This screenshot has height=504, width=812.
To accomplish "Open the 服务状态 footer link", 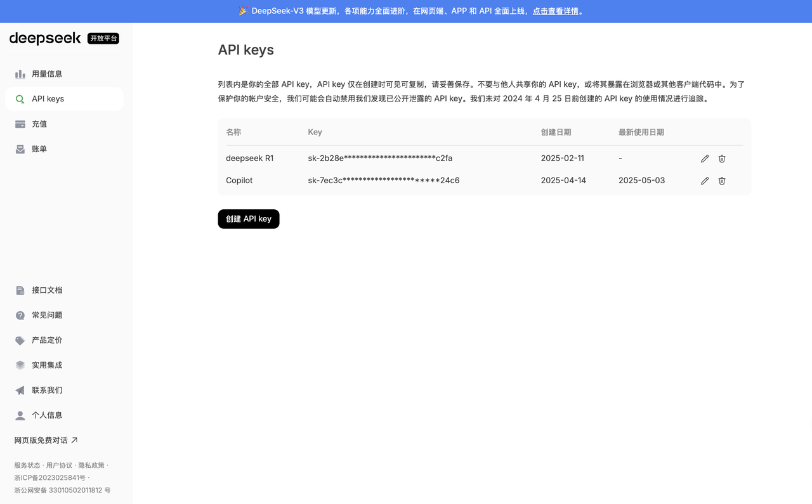I will (27, 465).
